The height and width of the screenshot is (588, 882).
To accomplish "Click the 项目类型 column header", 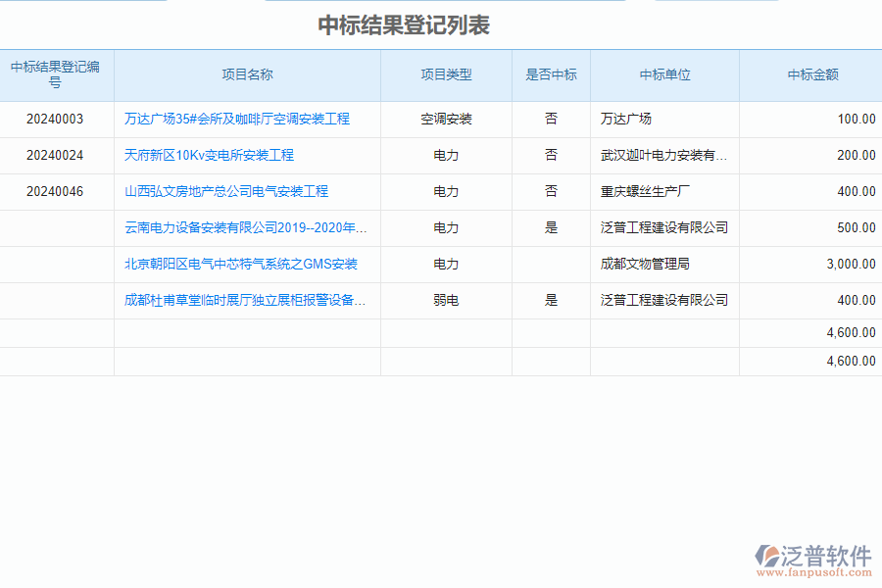I will point(445,74).
